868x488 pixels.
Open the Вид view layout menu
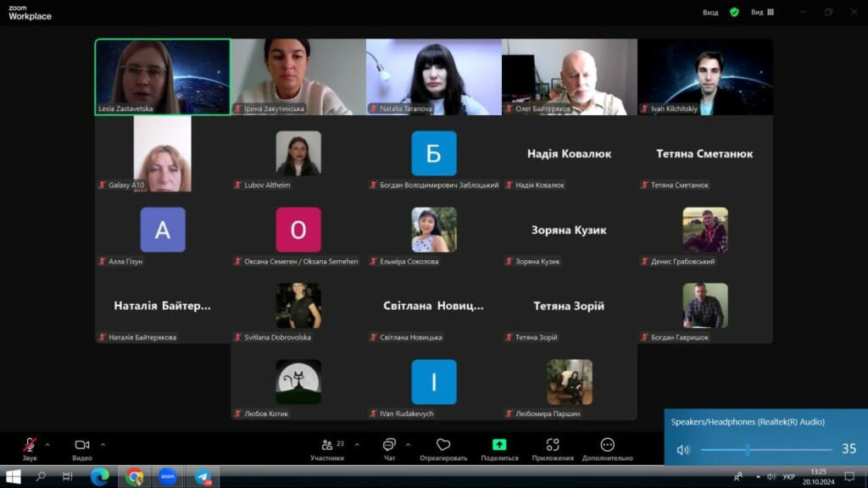tap(761, 12)
